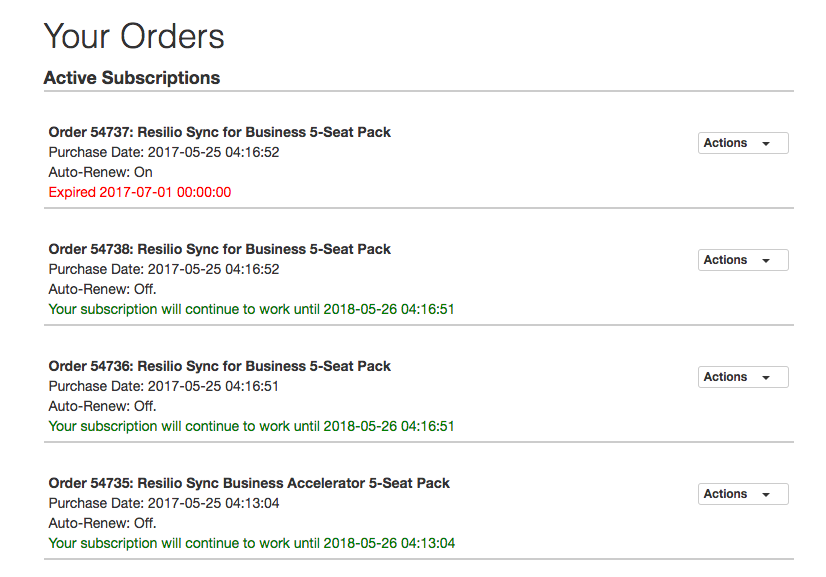Select the Order 54738 title line
Viewport: 826px width, 577px height.
tap(219, 249)
